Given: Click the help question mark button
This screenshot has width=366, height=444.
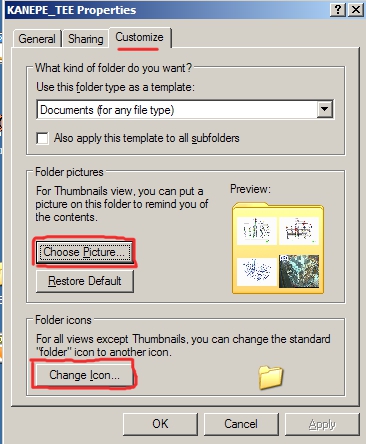Looking at the screenshot, I should point(338,10).
